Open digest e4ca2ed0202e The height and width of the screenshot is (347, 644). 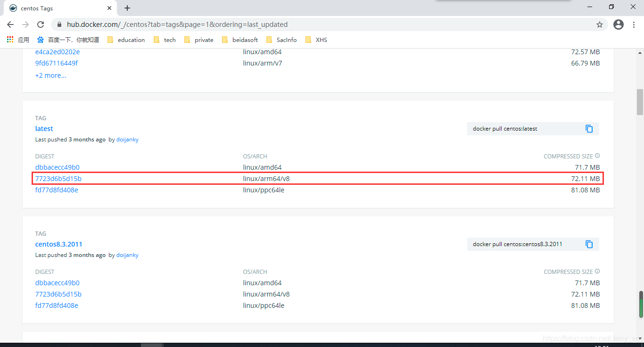pyautogui.click(x=58, y=52)
